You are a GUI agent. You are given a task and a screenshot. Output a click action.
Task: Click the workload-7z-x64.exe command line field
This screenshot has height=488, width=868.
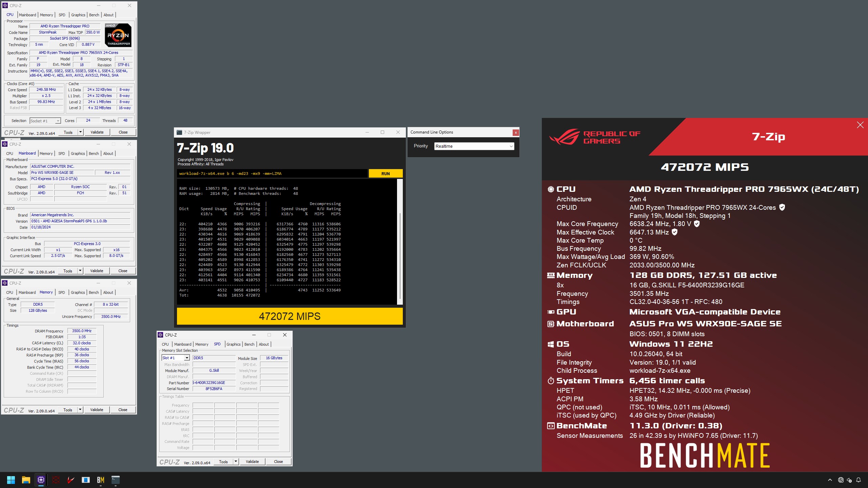pyautogui.click(x=272, y=174)
